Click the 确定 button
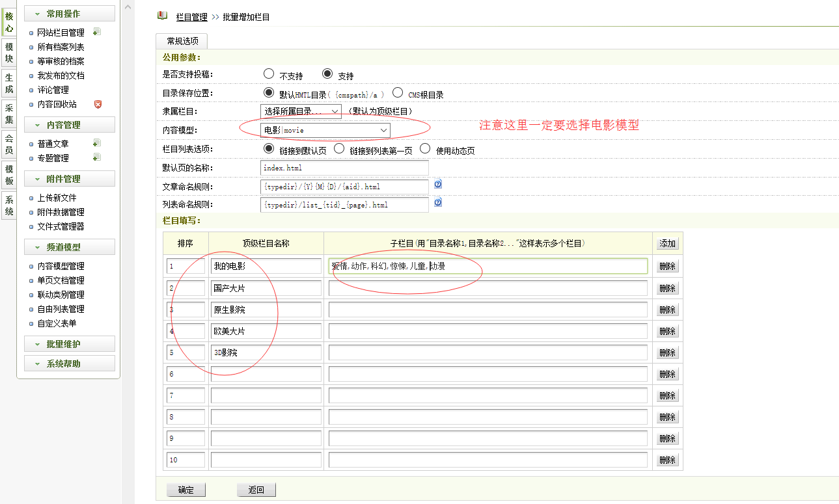Image resolution: width=839 pixels, height=504 pixels. 186,490
